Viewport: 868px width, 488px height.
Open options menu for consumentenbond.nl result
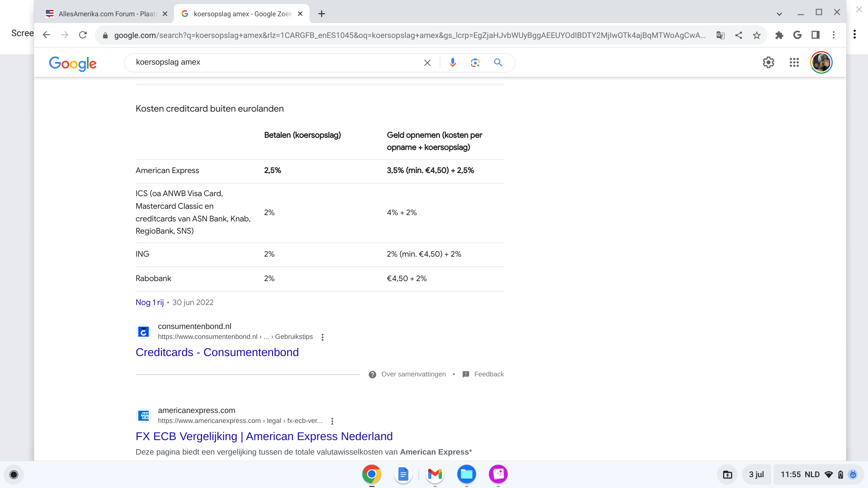(322, 337)
